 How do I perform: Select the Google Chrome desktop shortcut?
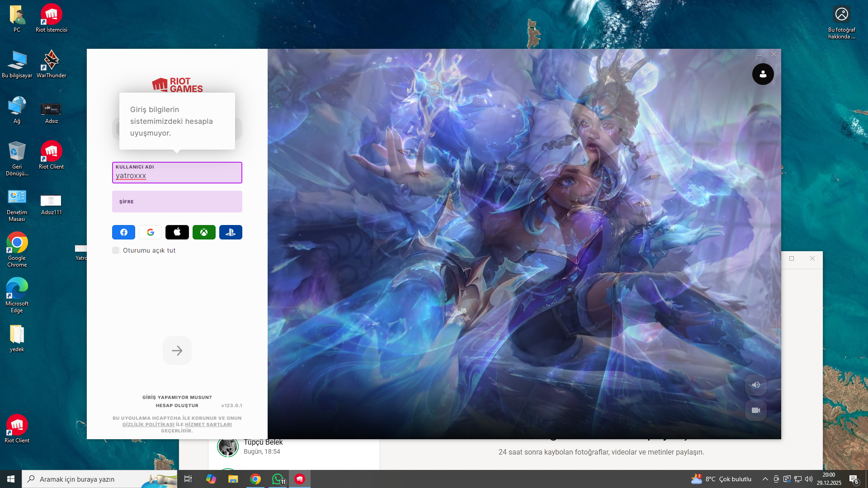[x=17, y=250]
